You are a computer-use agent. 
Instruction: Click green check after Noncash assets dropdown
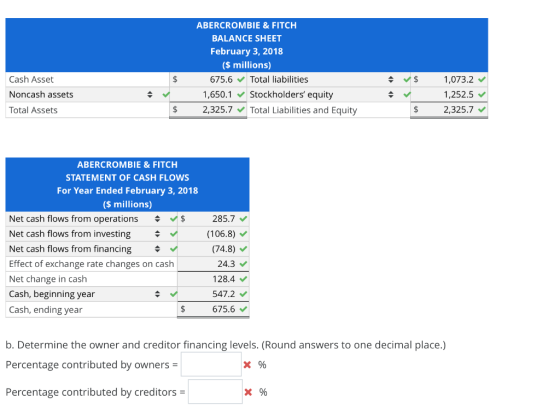[x=165, y=95]
